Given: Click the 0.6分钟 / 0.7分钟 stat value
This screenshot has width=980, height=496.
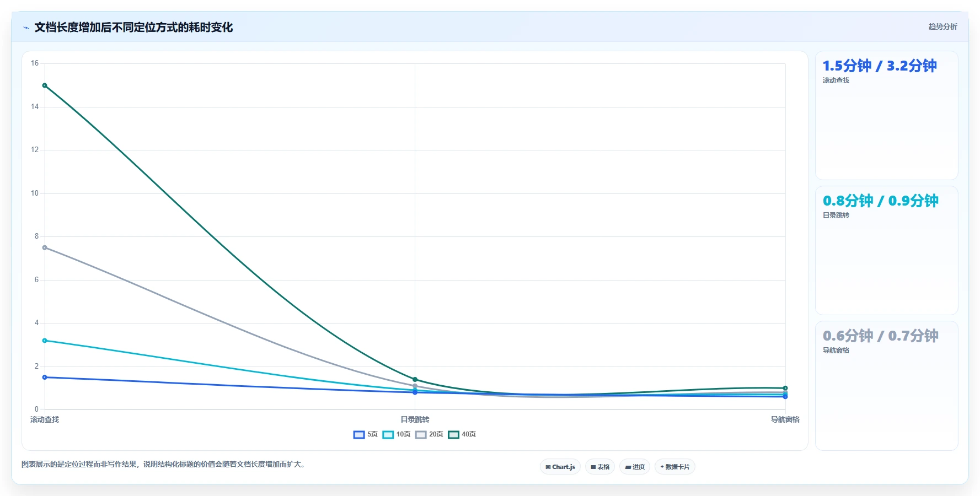Looking at the screenshot, I should point(880,336).
